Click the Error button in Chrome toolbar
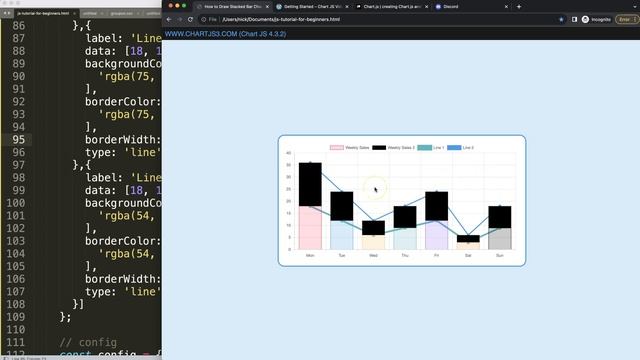The width and height of the screenshot is (640, 360). tap(626, 19)
